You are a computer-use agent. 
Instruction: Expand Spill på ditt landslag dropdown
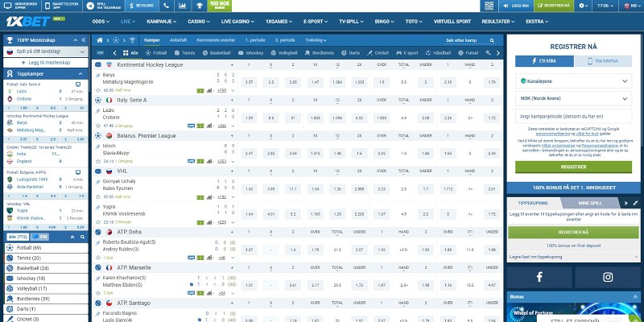click(x=46, y=52)
